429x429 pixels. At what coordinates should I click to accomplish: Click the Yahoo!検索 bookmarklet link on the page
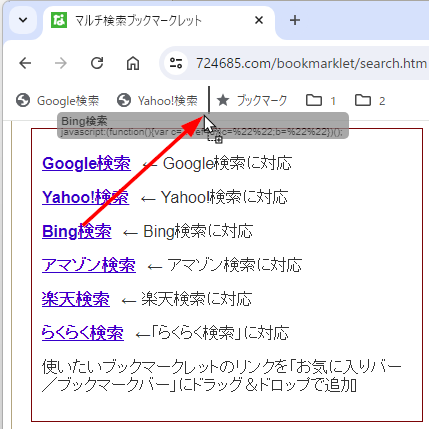(85, 197)
